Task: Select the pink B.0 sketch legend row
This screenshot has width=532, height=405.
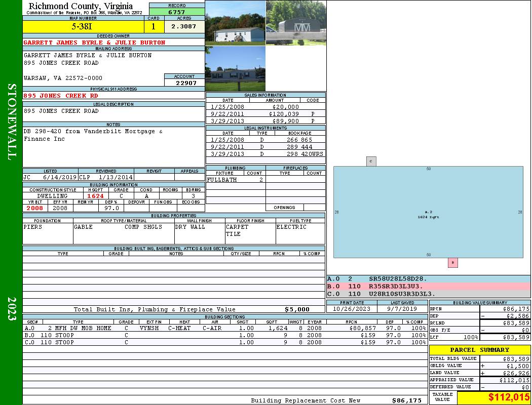Action: coord(428,286)
